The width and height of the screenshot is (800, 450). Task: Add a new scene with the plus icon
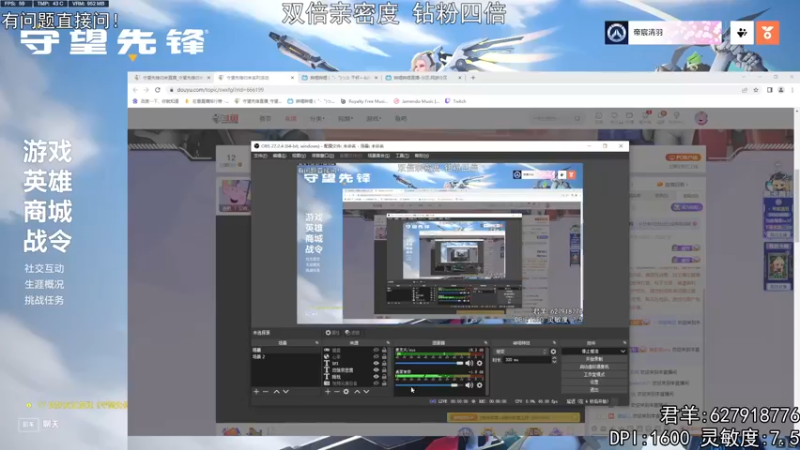(x=256, y=392)
